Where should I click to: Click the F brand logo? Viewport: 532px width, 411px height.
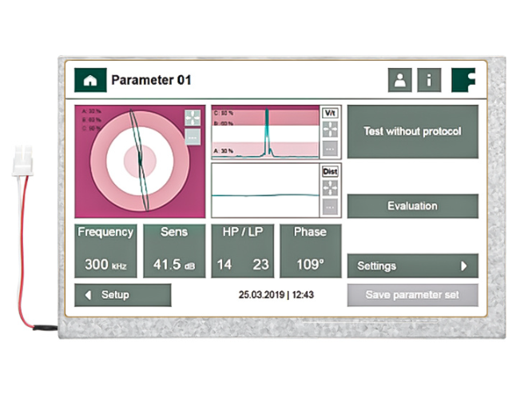click(464, 80)
